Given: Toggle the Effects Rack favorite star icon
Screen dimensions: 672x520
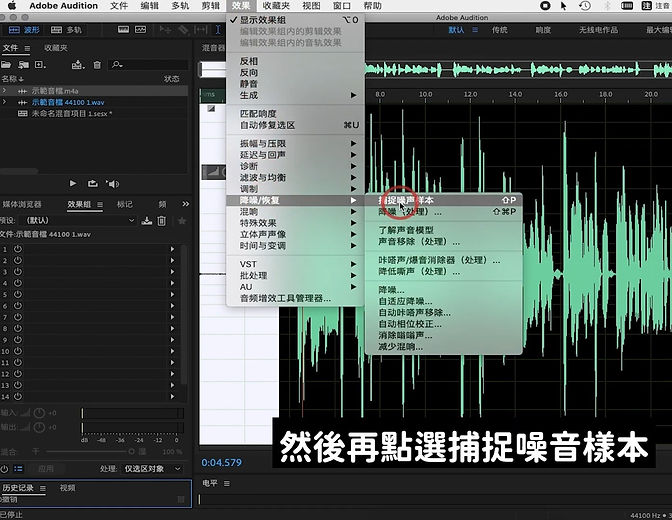Looking at the screenshot, I should click(x=182, y=221).
